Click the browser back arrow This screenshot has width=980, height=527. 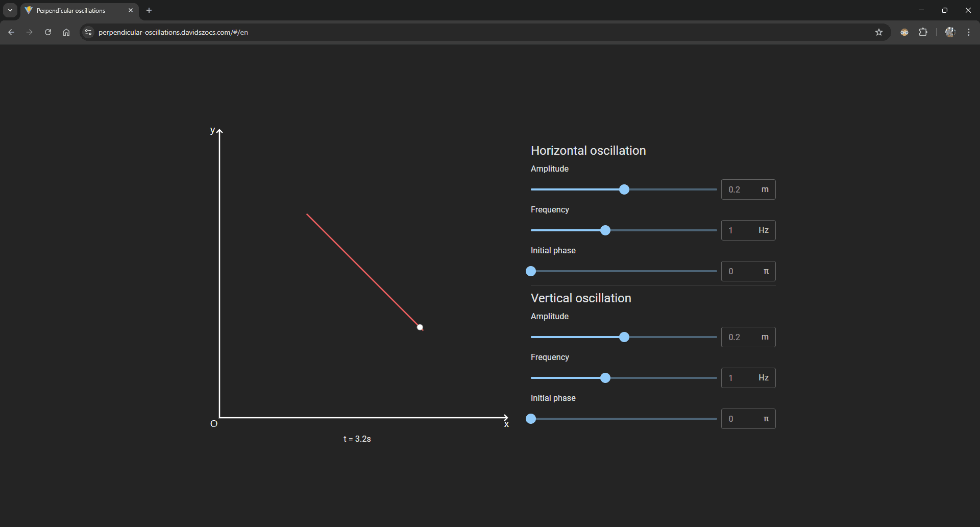11,32
